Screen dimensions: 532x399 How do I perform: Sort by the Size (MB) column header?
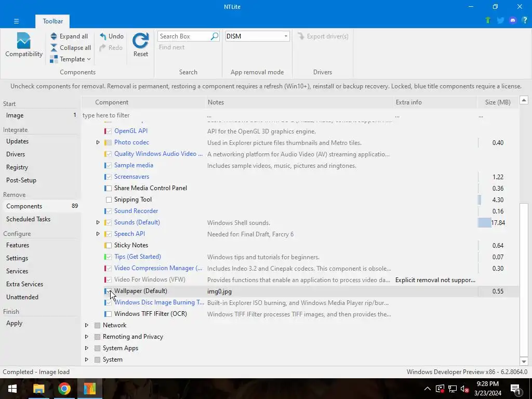click(498, 102)
